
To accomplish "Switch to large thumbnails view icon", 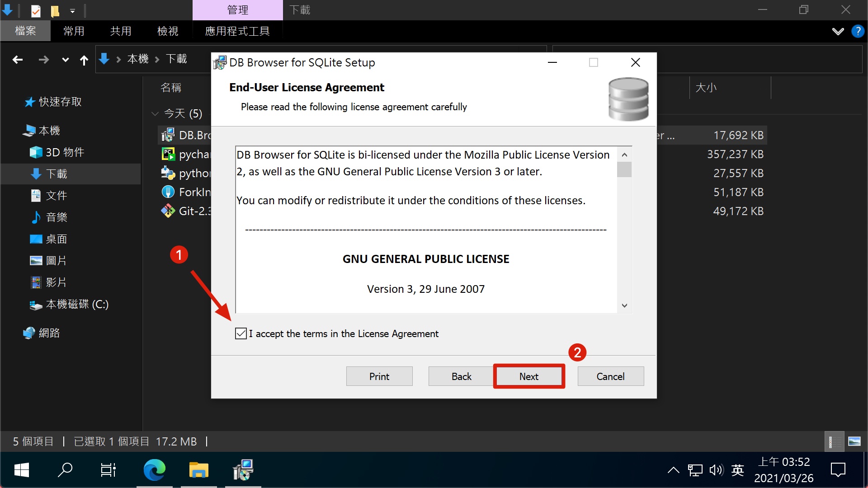I will pos(854,441).
